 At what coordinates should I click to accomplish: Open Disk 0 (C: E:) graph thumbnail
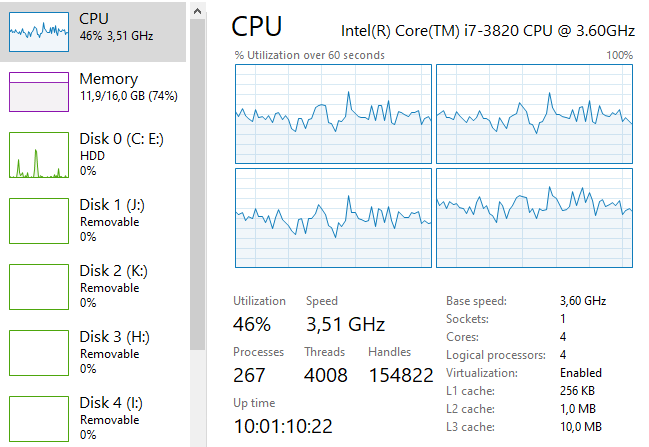(x=39, y=155)
